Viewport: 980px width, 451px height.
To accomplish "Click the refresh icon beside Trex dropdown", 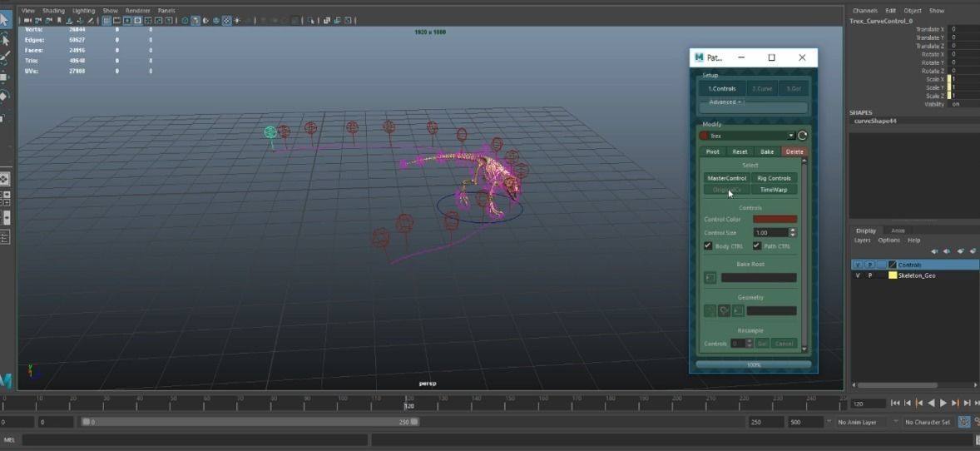I will point(803,136).
